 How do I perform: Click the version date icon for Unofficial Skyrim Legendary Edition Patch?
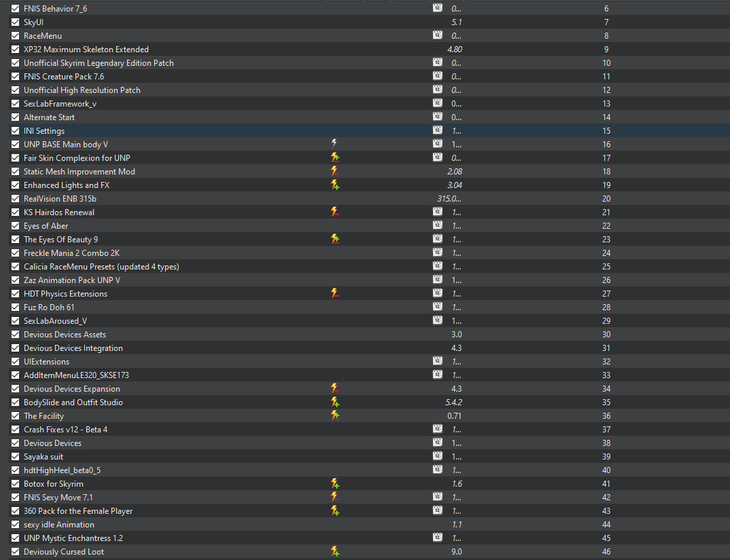(x=437, y=62)
